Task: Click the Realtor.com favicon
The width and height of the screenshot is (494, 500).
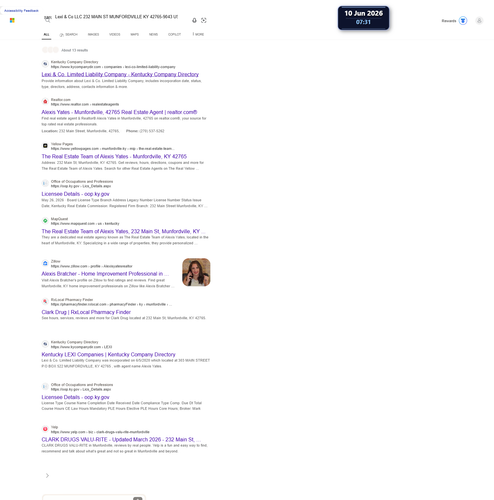Action: 45,102
